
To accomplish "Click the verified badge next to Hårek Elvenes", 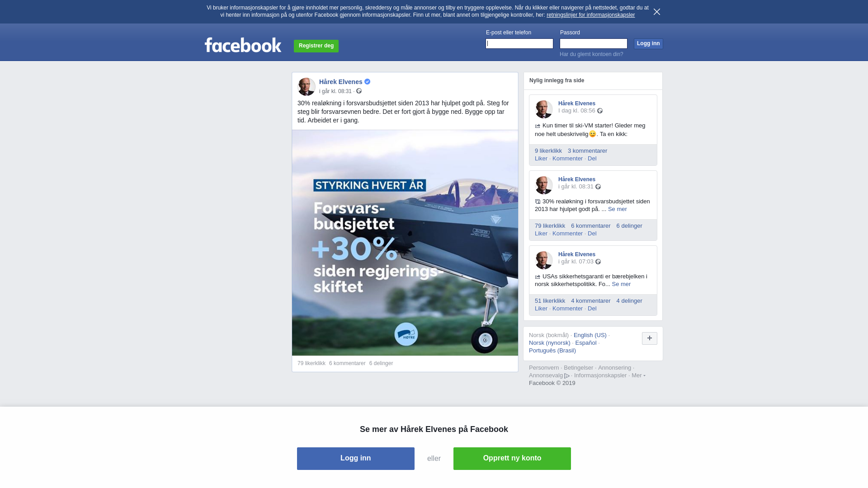I will [x=367, y=82].
